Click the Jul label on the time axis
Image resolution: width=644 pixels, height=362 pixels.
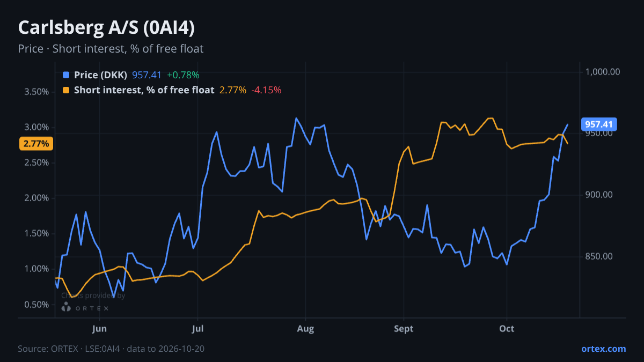(198, 329)
